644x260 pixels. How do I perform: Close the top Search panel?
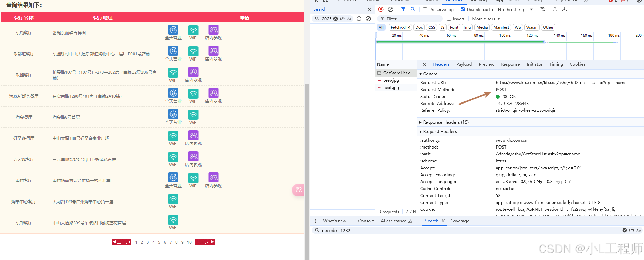369,9
